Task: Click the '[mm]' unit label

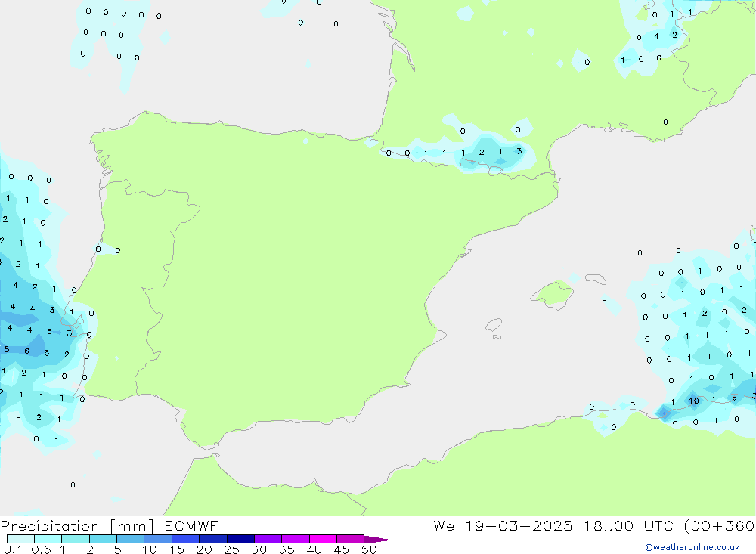Action: pyautogui.click(x=132, y=526)
